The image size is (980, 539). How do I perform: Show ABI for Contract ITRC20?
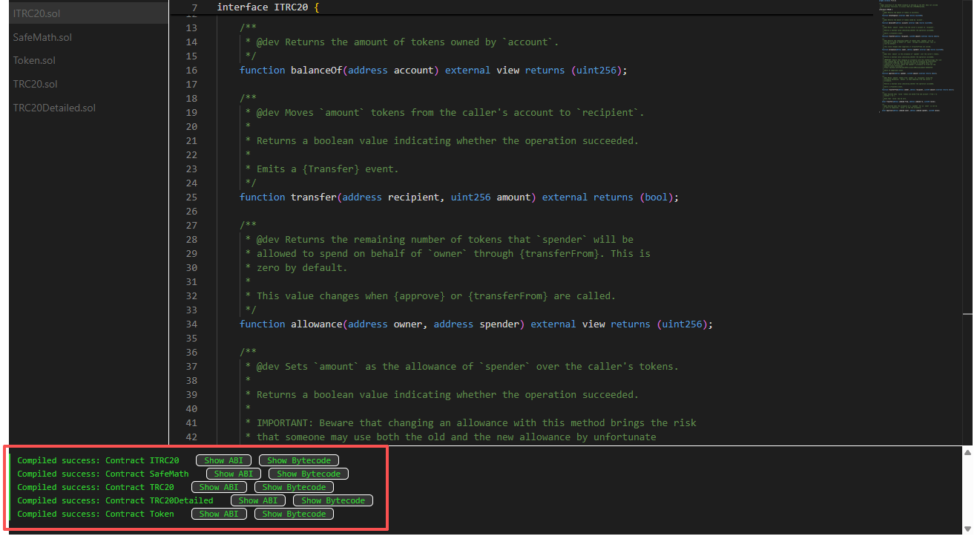pos(224,460)
